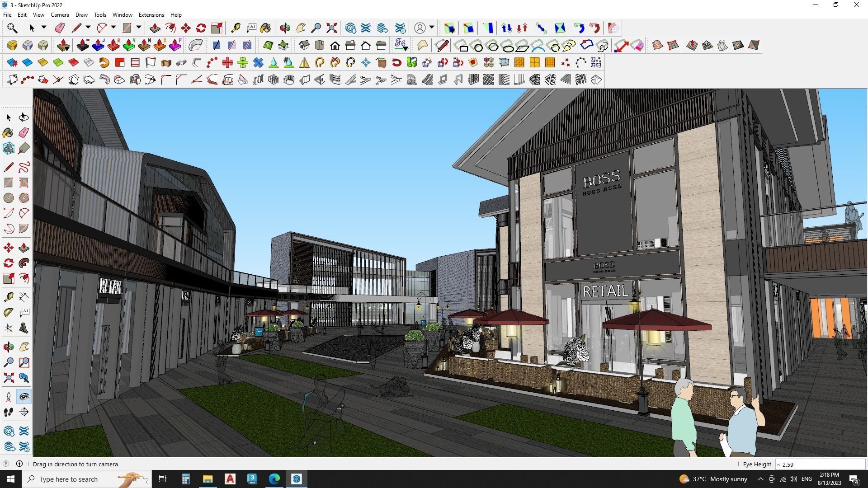Click the Zoom Extents icon in top toolbar
The height and width of the screenshot is (488, 868).
(331, 28)
